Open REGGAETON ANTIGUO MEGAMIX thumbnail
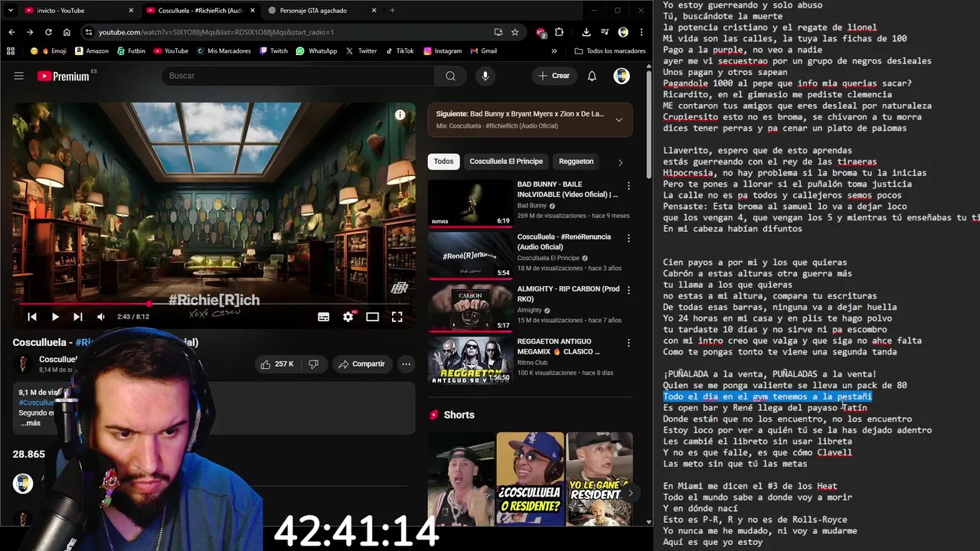The image size is (980, 551). tap(470, 360)
